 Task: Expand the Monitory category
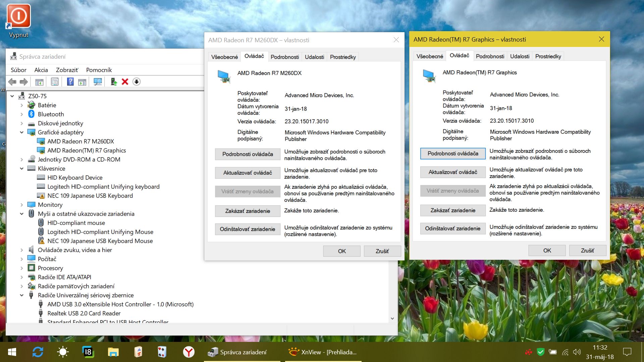pos(21,205)
